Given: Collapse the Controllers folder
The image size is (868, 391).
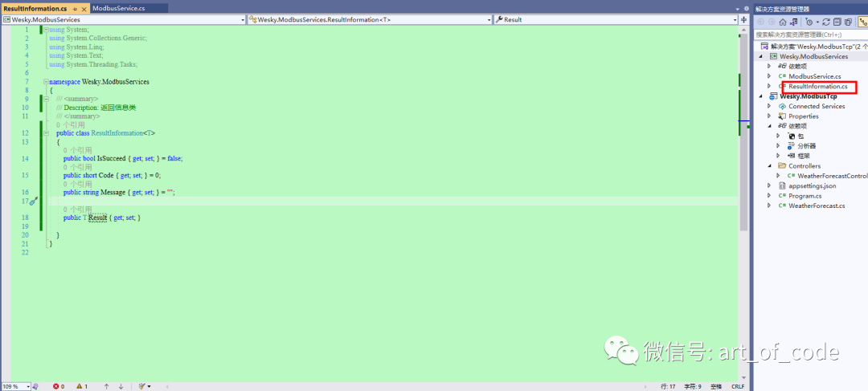Looking at the screenshot, I should click(x=769, y=166).
